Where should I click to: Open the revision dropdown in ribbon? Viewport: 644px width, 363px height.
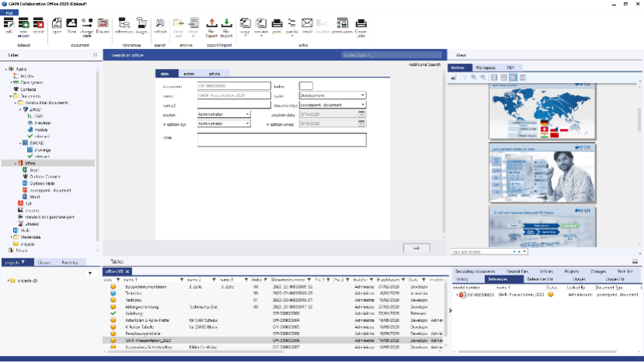tap(261, 36)
